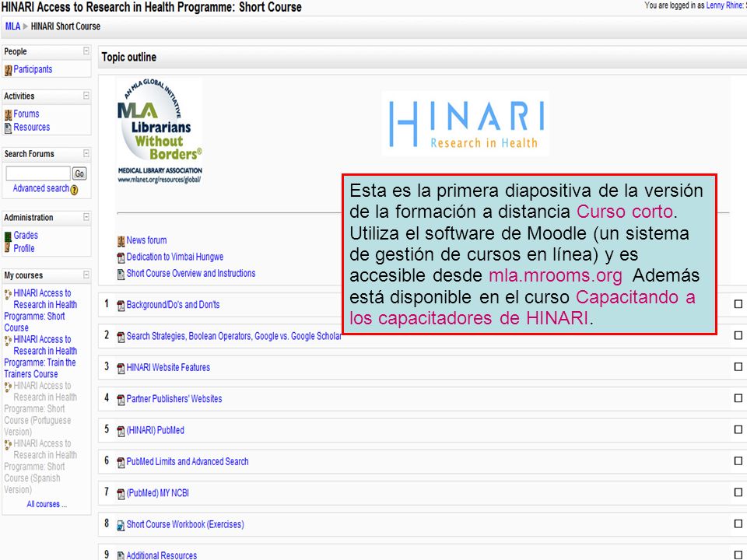Click the Participants icon in People block
Image resolution: width=747 pixels, height=560 pixels.
pos(8,71)
